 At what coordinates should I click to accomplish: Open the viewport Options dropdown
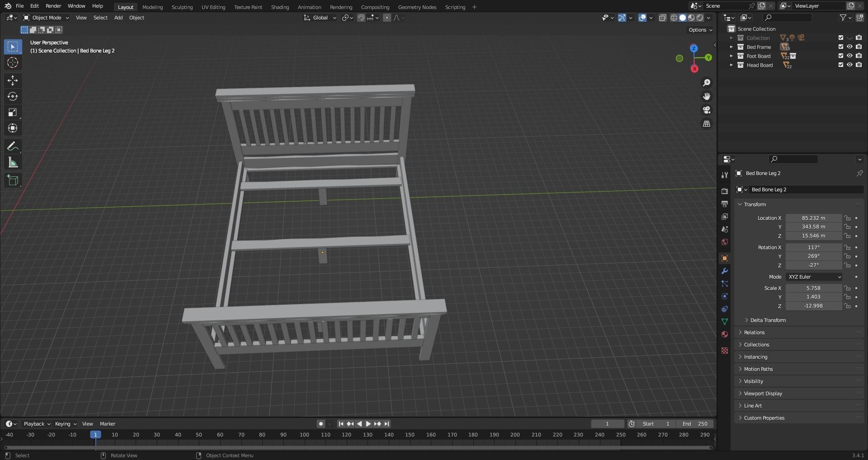pyautogui.click(x=700, y=30)
